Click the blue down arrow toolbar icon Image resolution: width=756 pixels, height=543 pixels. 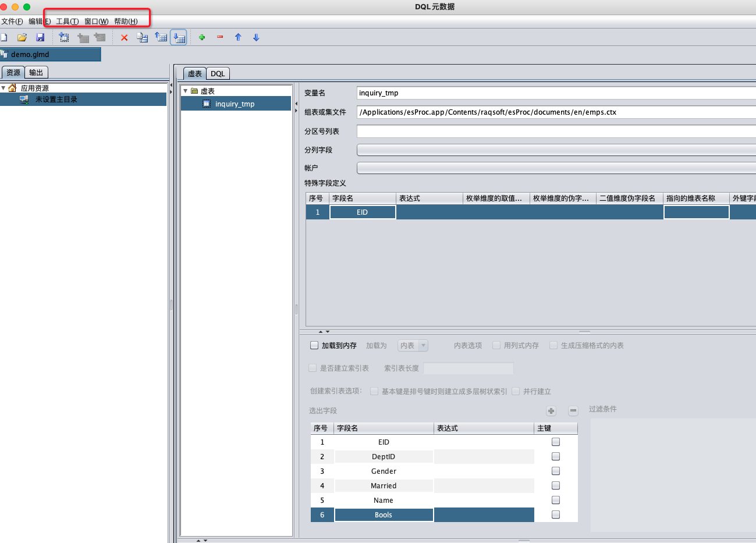[x=256, y=37]
